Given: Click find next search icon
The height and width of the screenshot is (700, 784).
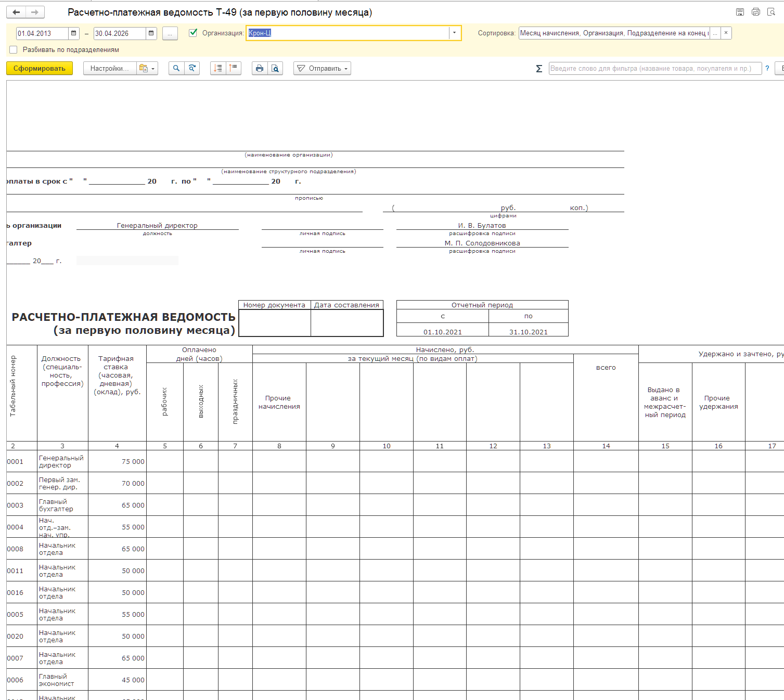Looking at the screenshot, I should [192, 68].
